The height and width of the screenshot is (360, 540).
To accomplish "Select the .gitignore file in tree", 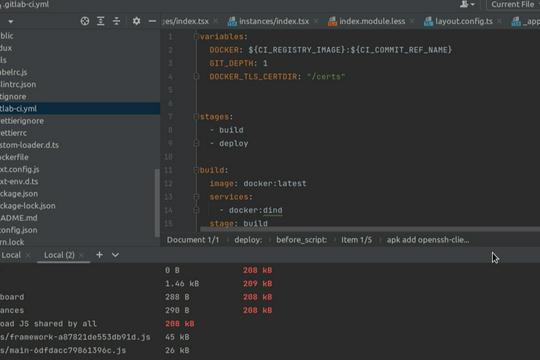I will click(x=13, y=96).
